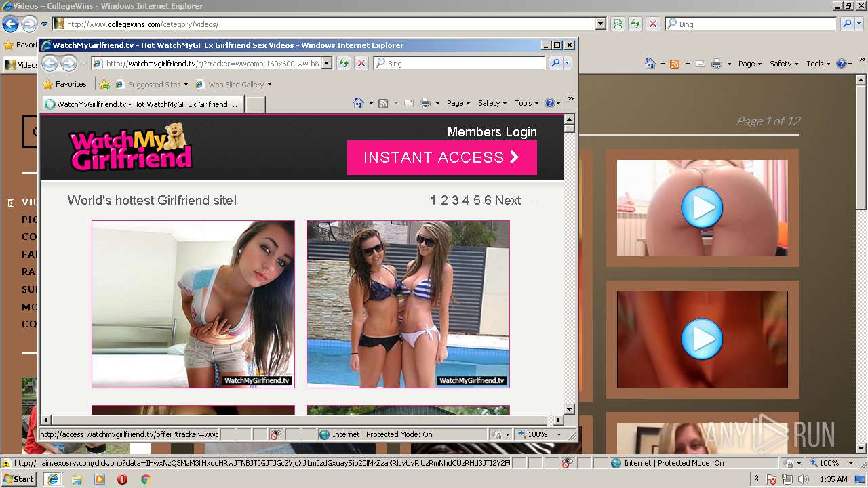The width and height of the screenshot is (868, 488).
Task: Open Internet Explorer from taskbar
Action: [x=53, y=479]
